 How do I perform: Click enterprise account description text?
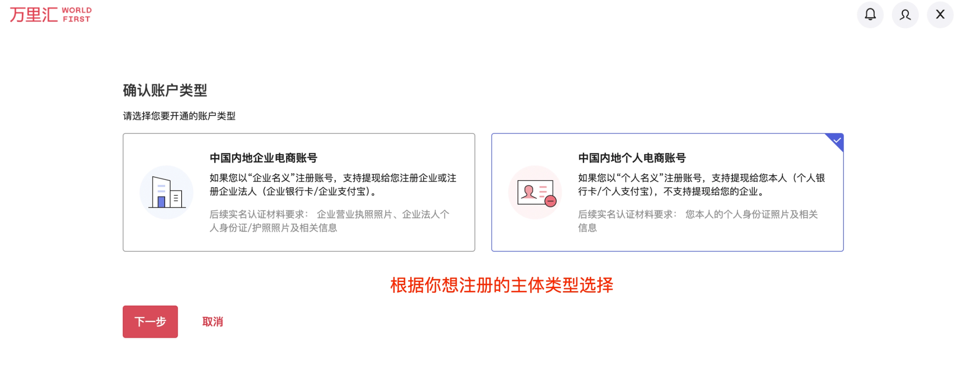point(333,185)
